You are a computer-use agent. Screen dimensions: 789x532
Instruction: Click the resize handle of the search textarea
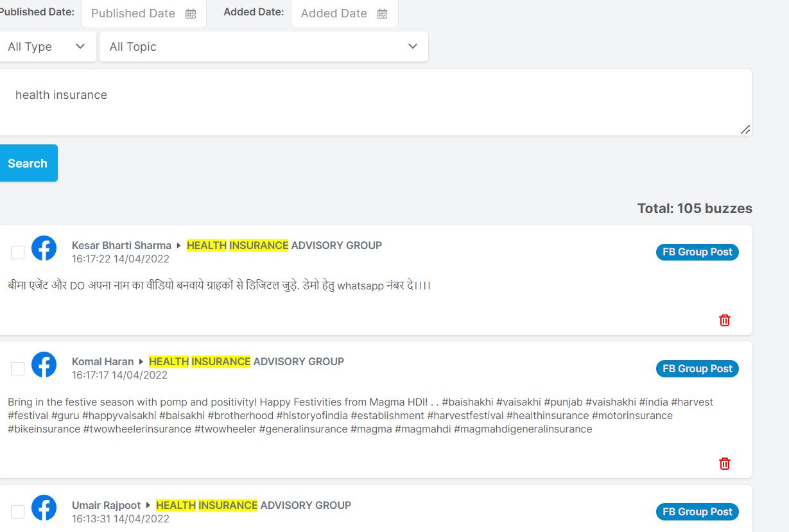(745, 130)
